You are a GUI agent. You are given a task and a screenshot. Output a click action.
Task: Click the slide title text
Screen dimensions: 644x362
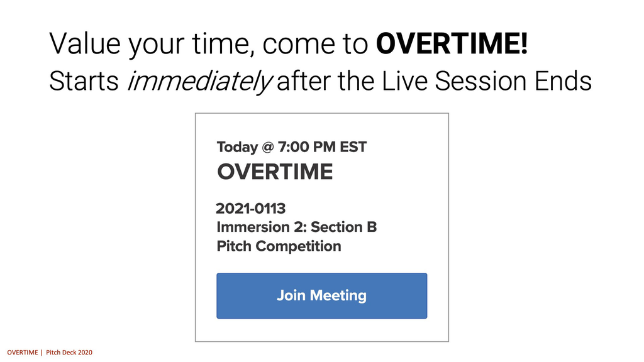pyautogui.click(x=289, y=43)
